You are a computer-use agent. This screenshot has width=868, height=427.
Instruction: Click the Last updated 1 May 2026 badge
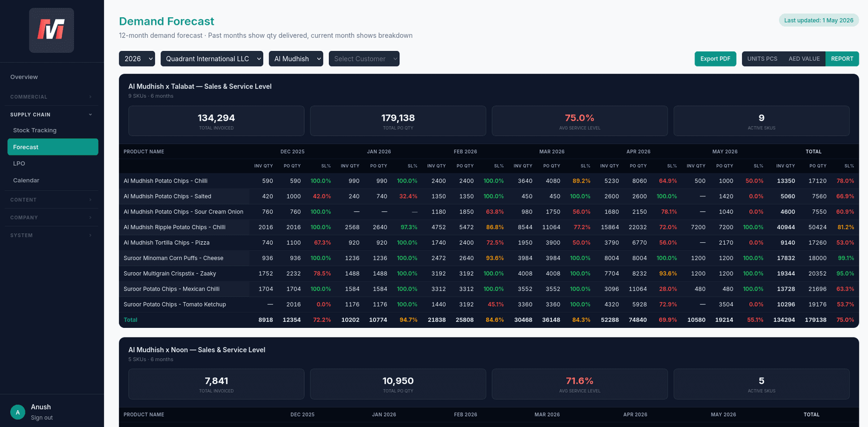(x=819, y=21)
